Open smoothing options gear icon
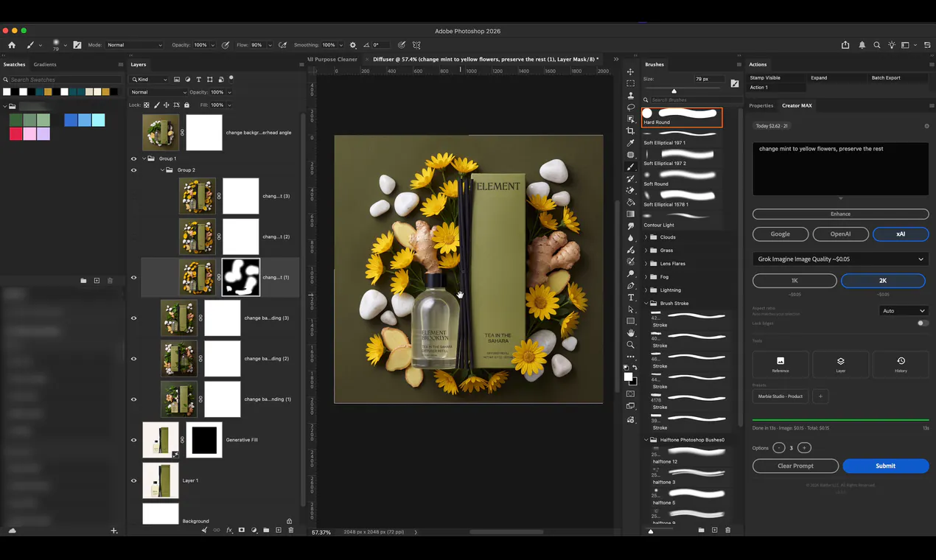The image size is (936, 560). tap(352, 45)
